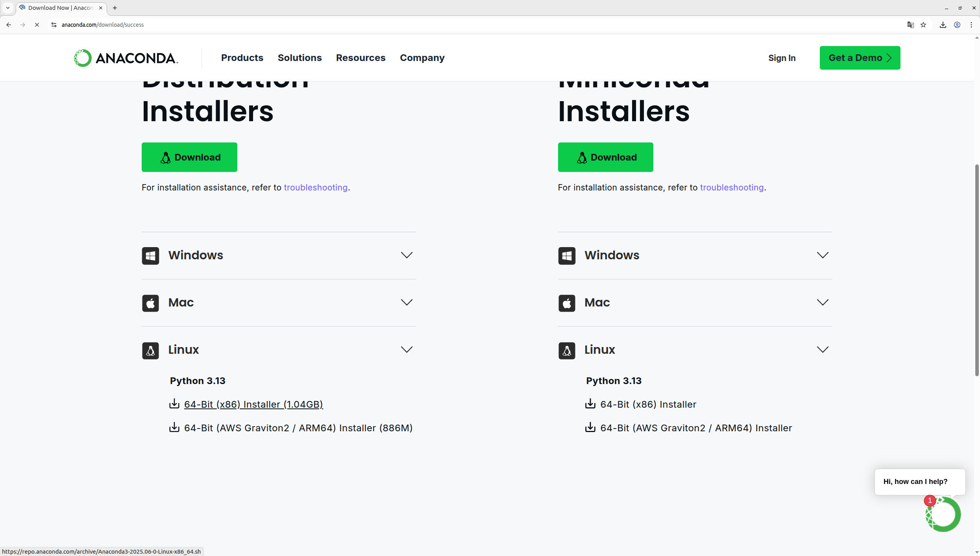
Task: Click download icon beside Distribution Graviton2 ARM64 Installer (886M)
Action: (174, 427)
